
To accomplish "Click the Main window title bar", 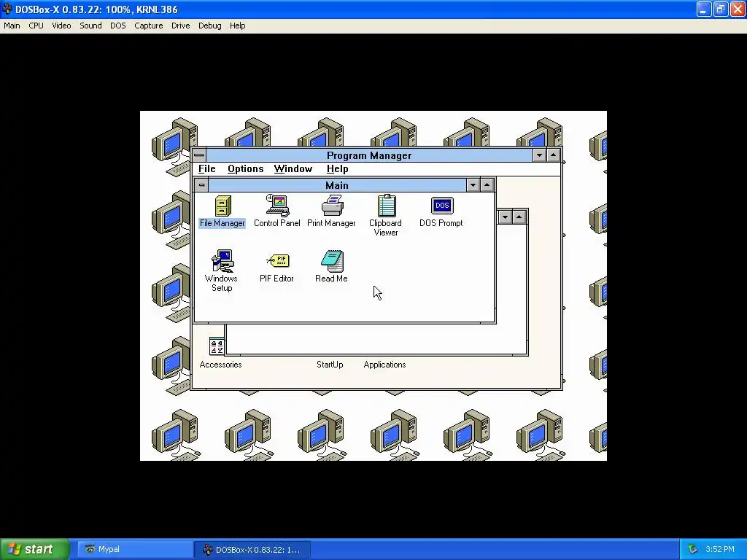I will coord(337,185).
